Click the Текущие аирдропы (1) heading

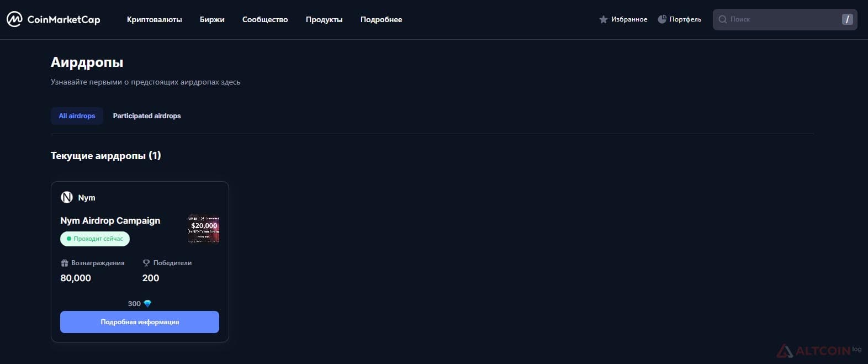(x=106, y=156)
